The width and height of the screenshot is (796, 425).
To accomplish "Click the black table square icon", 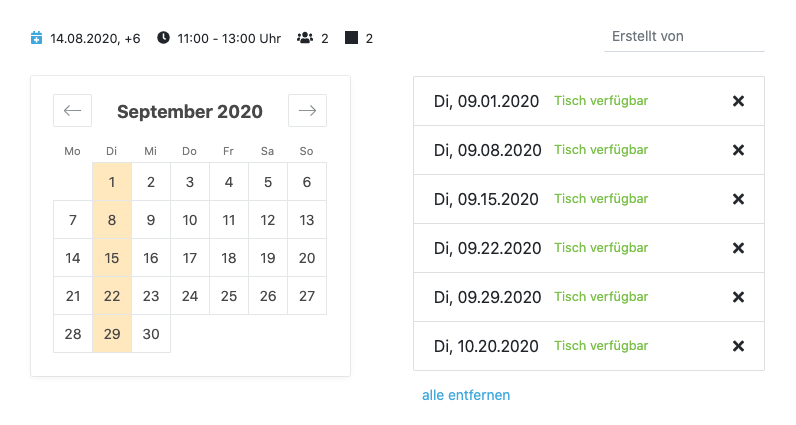I will click(351, 38).
